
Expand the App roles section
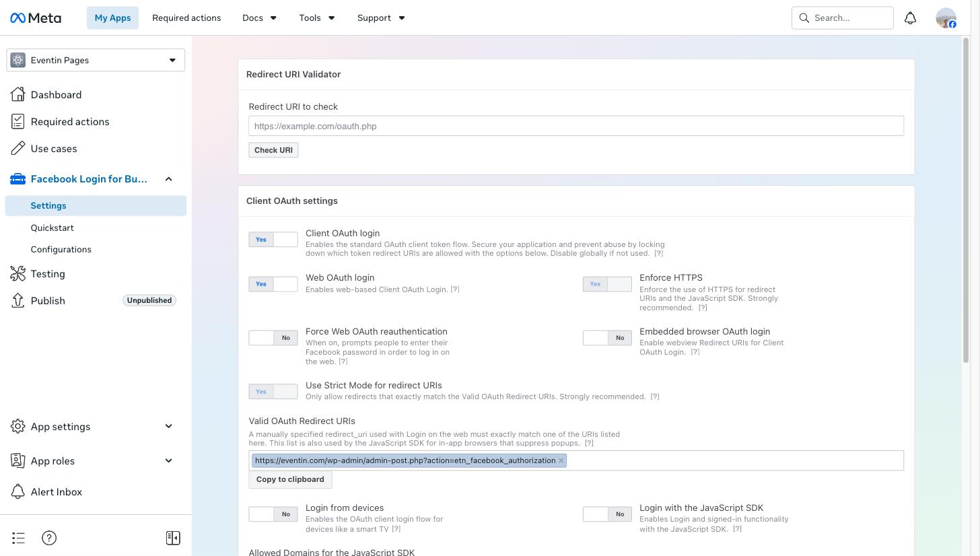coord(169,460)
